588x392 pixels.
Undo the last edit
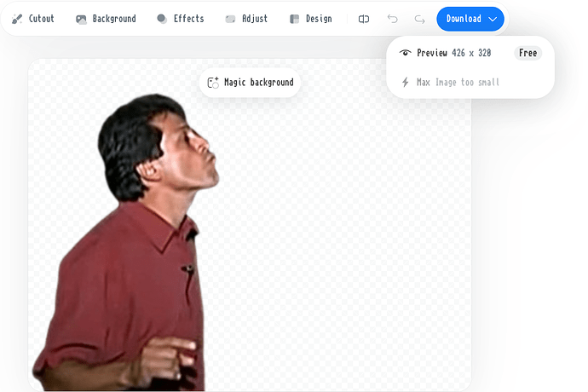click(392, 19)
